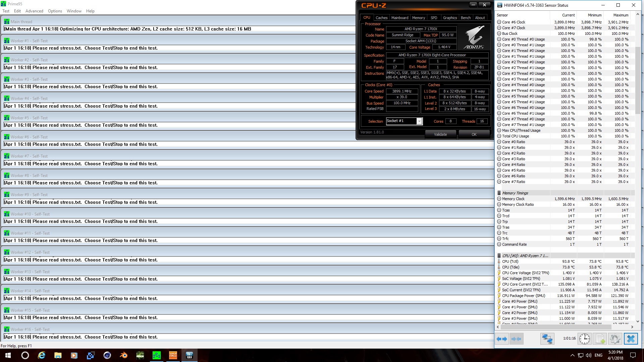Click CPU-Z Core Speed value field
This screenshot has height=362, width=644.
click(402, 91)
